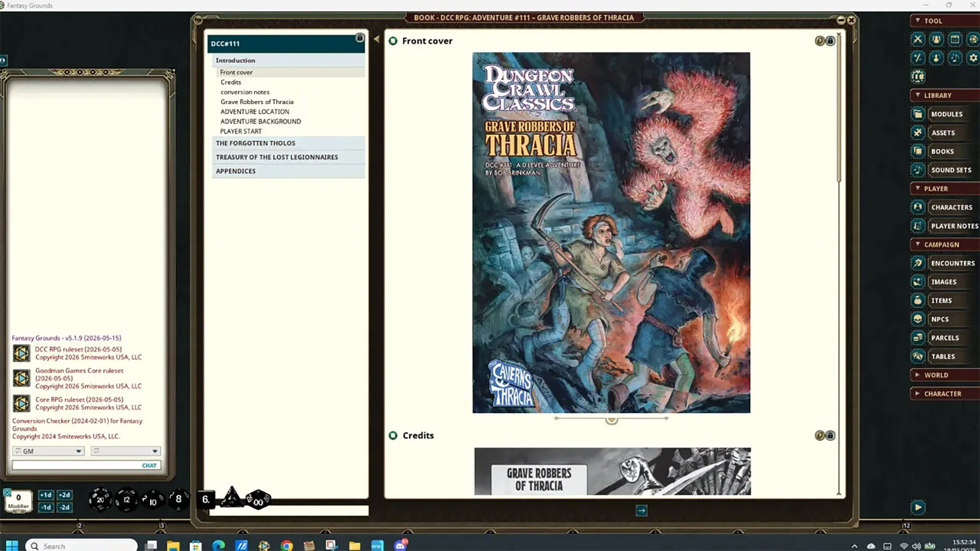
Task: Open the PLAYER START page
Action: pyautogui.click(x=241, y=131)
